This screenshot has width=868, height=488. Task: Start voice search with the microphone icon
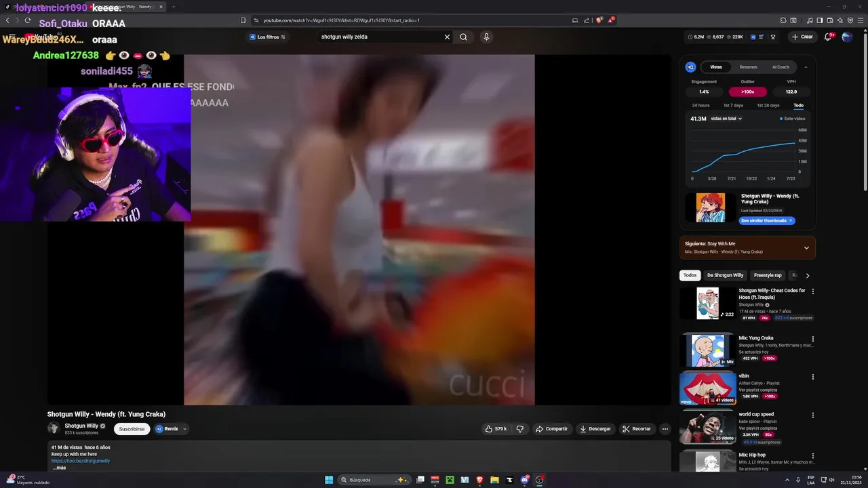[486, 37]
